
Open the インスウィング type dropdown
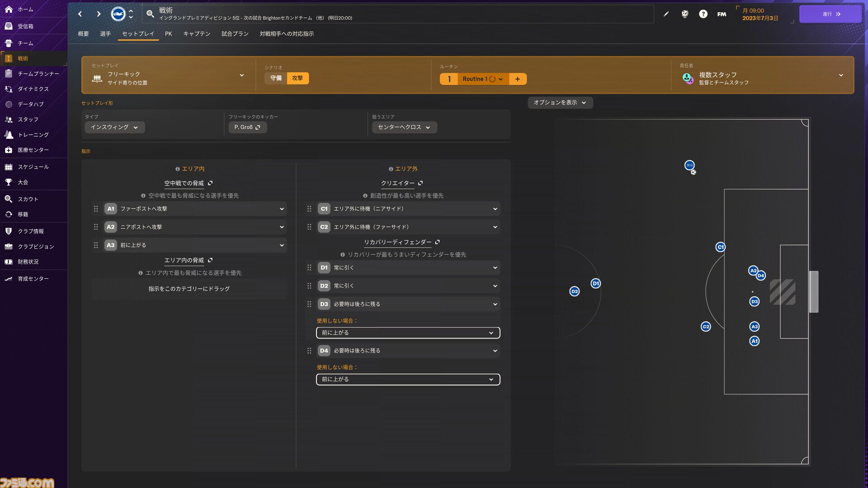coord(115,127)
